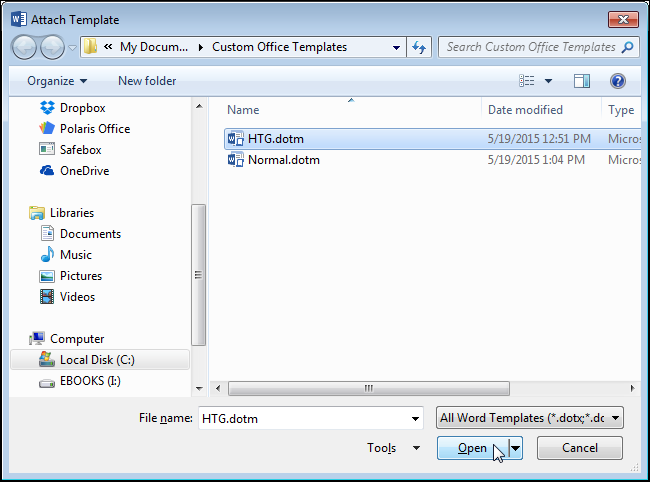Screen dimensions: 650x482
Task: Click date 5/19/2015 1:04 PM
Action: point(536,160)
